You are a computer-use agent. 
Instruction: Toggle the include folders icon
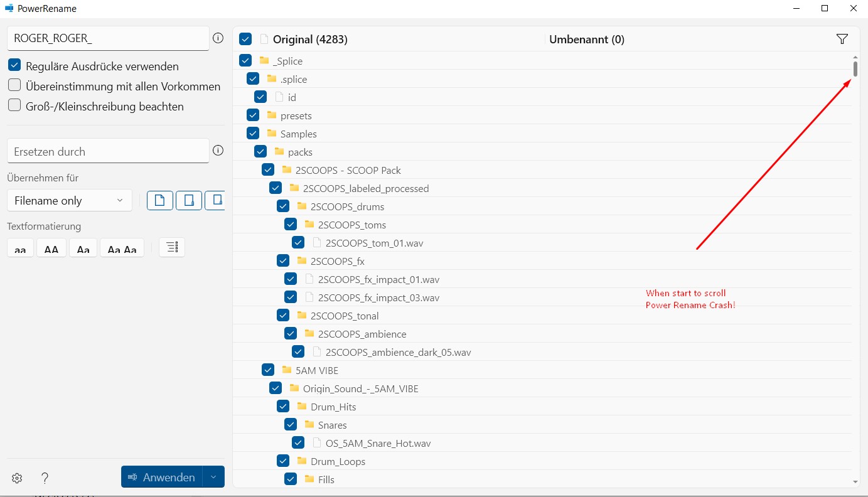click(x=189, y=200)
